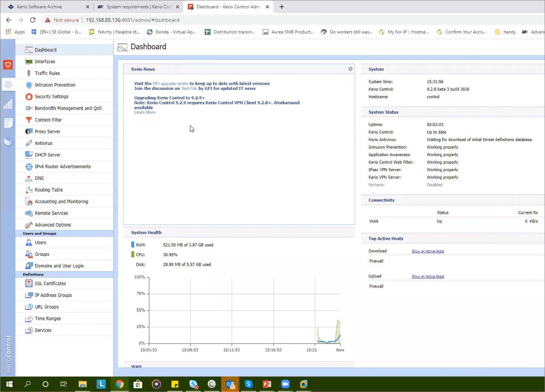Switch to System requirements browser tab
Viewport: 545px width, 392px height.
coord(138,7)
